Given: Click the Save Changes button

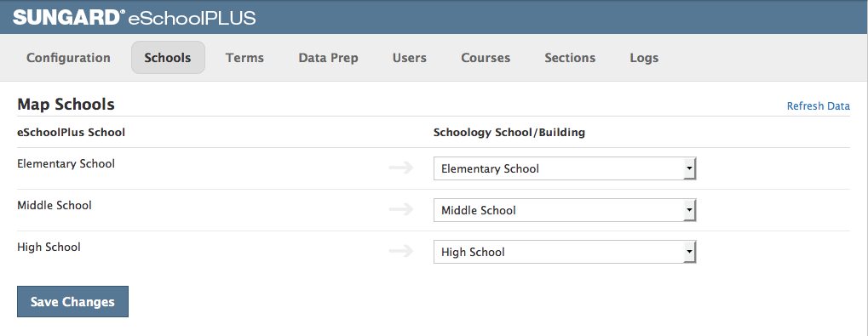Looking at the screenshot, I should point(72,302).
